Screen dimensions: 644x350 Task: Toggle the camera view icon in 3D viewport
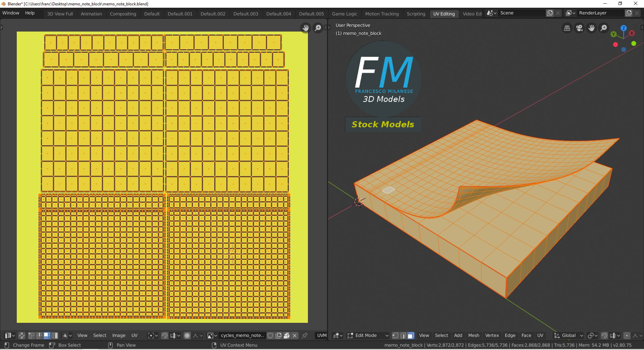[579, 28]
